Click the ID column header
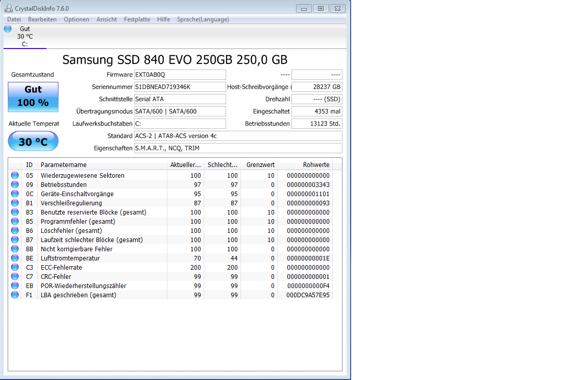Image resolution: width=588 pixels, height=380 pixels. click(x=29, y=164)
